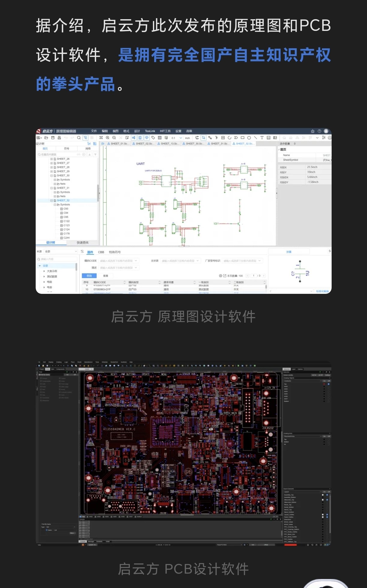The width and height of the screenshot is (367, 588).
Task: Open the 文件 menu in schematic editor
Action: tap(94, 131)
